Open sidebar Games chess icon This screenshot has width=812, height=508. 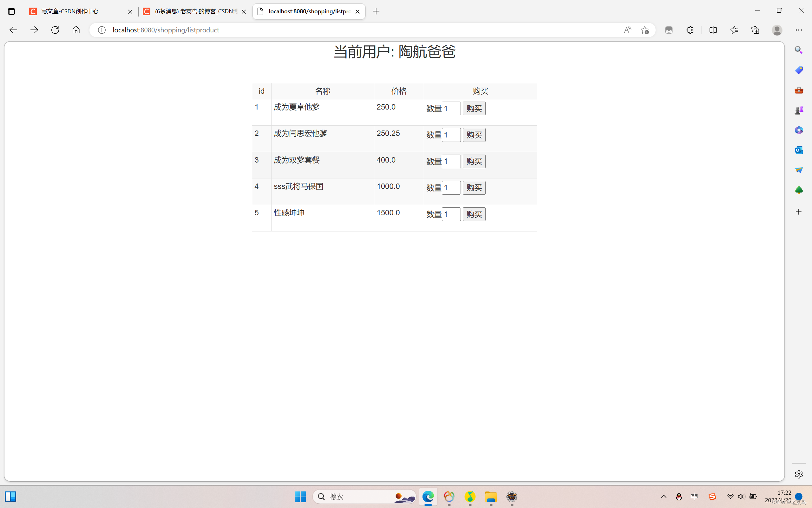[x=799, y=110]
